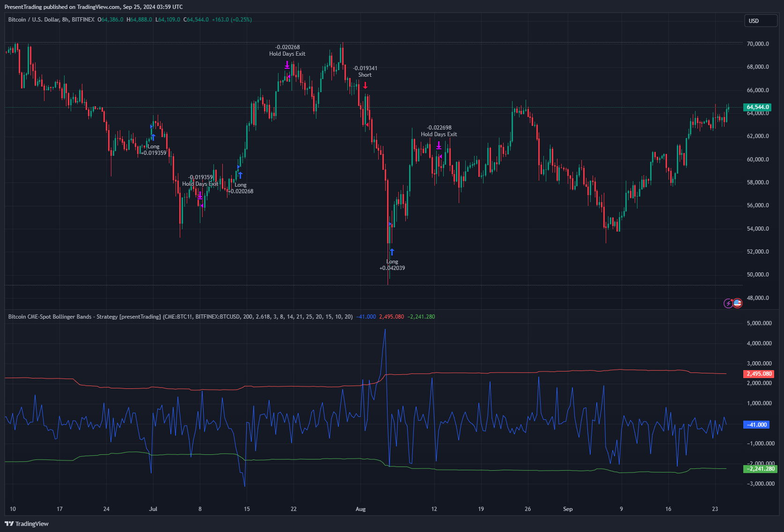Click the Long +0.019359 trade label

pyautogui.click(x=154, y=150)
